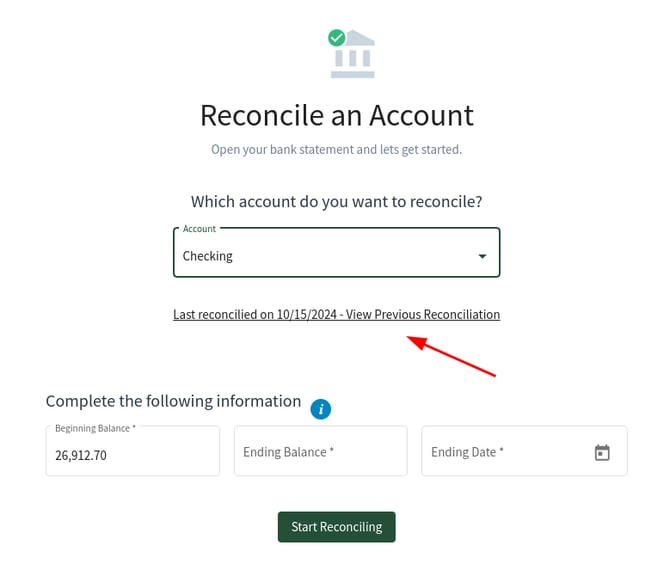Focus the Ending Date field

[505, 452]
